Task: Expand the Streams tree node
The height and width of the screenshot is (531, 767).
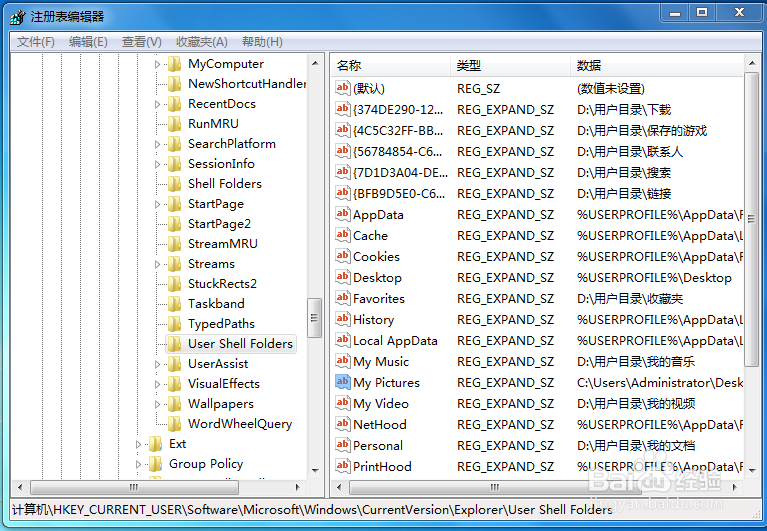Action: point(157,265)
